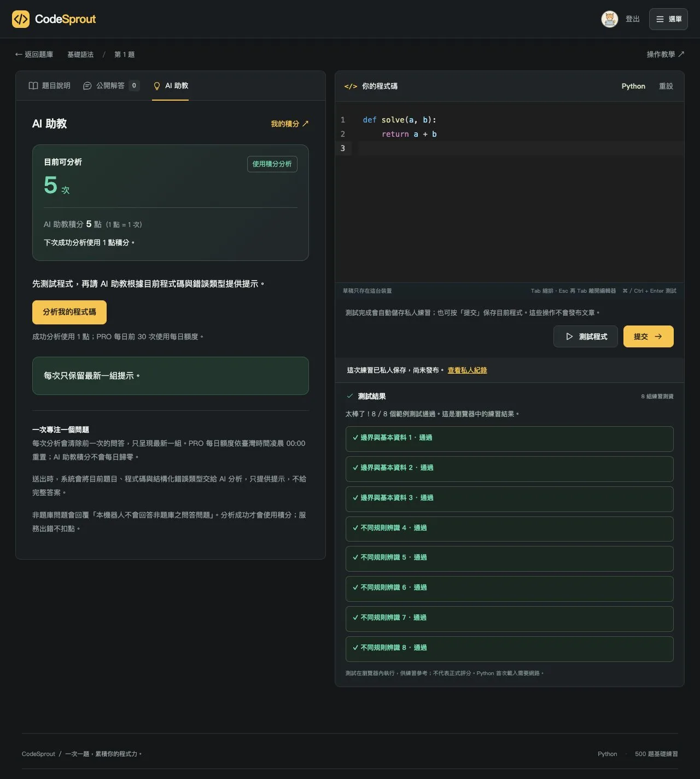Run code with the 測試程式 button
This screenshot has width=700, height=779.
point(586,336)
